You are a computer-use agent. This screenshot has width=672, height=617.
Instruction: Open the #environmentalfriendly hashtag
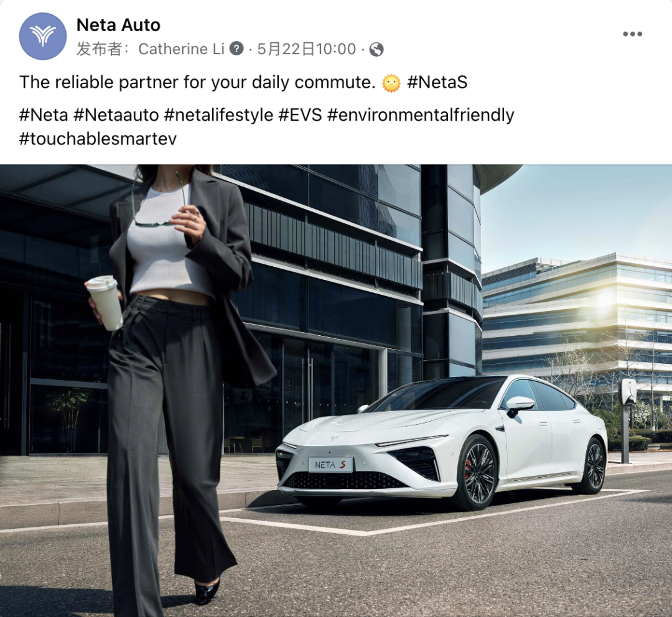pos(421,115)
